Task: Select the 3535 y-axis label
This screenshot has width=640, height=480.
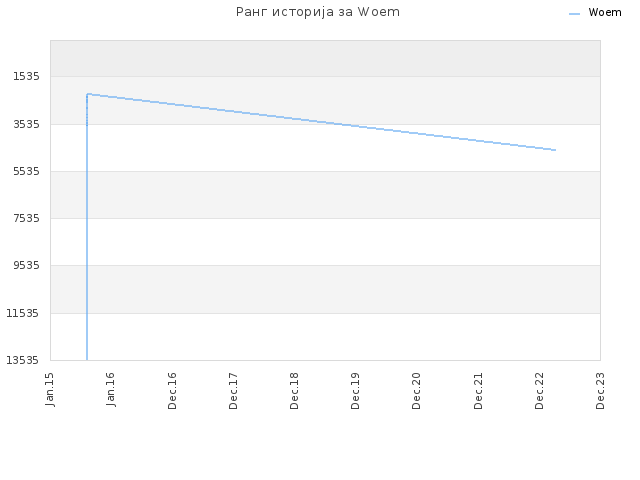Action: tap(26, 124)
